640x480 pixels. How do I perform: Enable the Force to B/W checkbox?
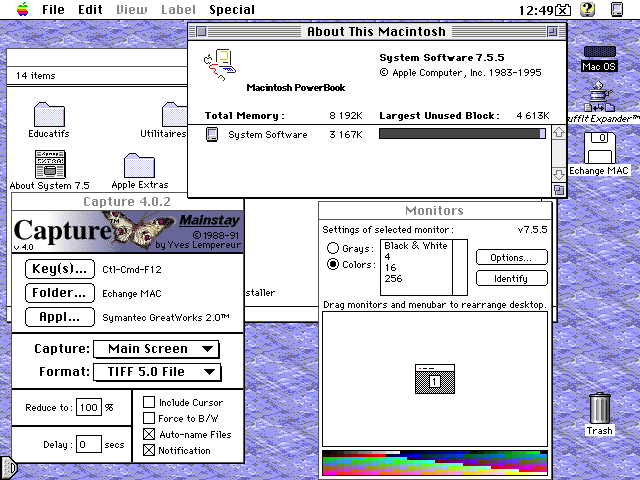point(149,418)
